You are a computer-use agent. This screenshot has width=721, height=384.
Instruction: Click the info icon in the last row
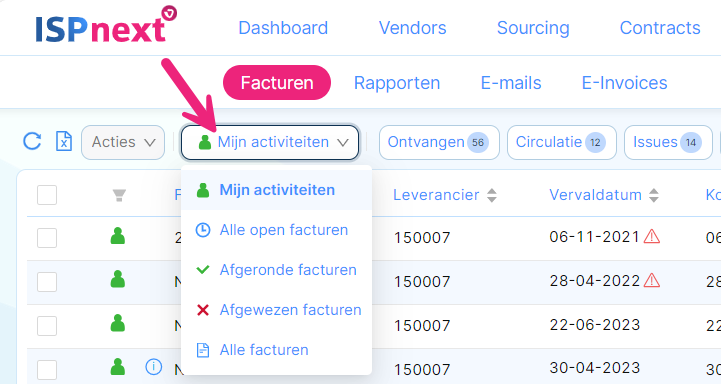pyautogui.click(x=154, y=367)
